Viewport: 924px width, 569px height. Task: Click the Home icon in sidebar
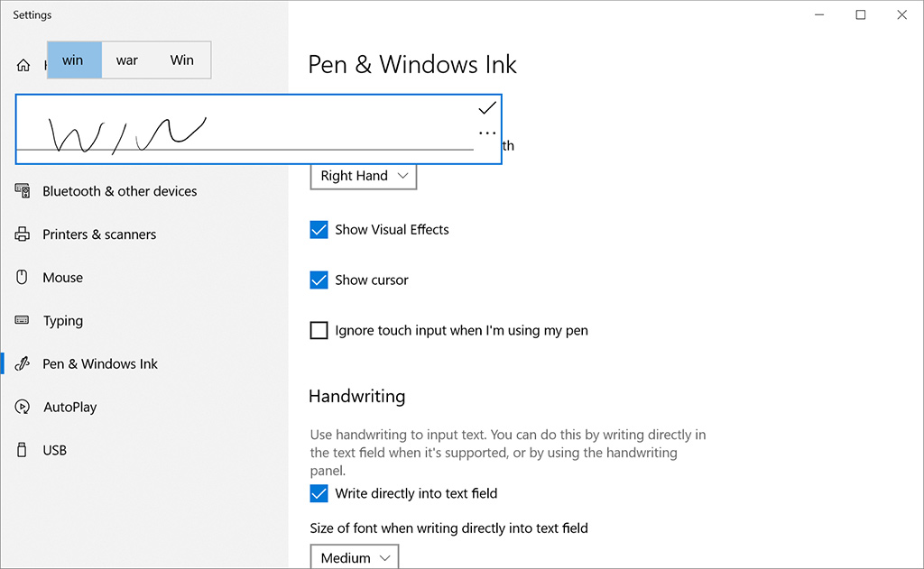click(x=23, y=65)
